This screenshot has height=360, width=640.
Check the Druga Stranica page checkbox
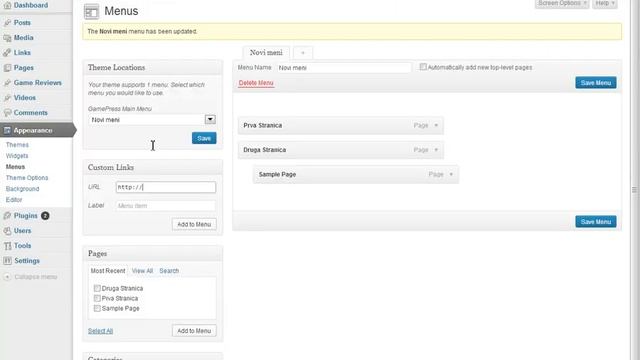pyautogui.click(x=97, y=288)
